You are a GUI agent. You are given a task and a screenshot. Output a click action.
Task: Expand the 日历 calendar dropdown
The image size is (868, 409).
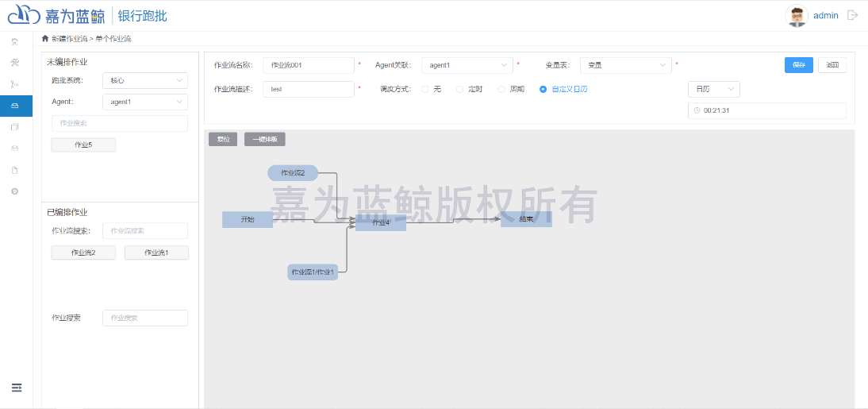[713, 89]
